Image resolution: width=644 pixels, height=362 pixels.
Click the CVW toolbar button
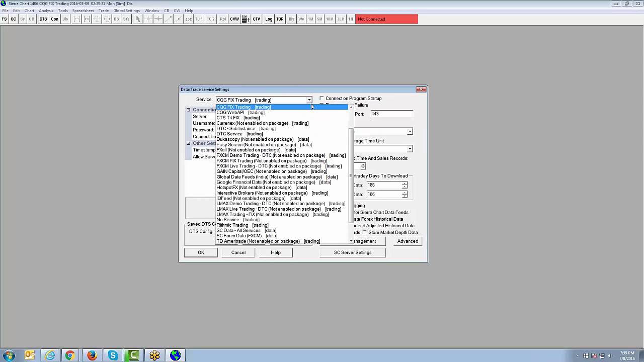[234, 19]
